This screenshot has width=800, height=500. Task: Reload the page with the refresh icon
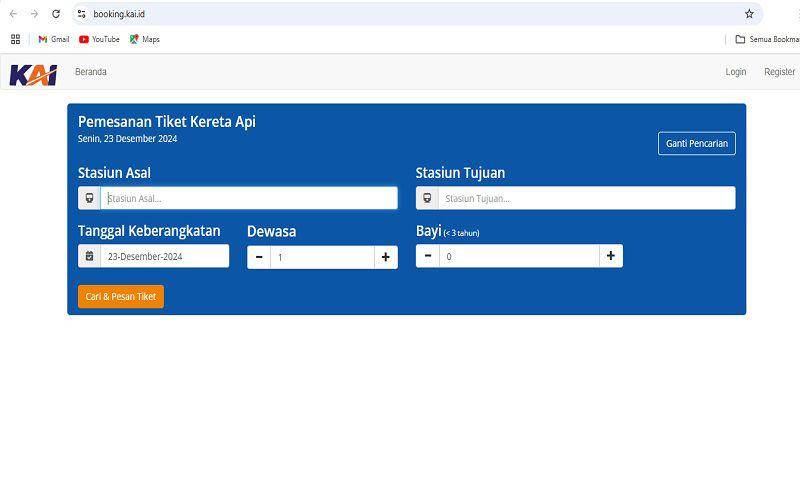56,14
